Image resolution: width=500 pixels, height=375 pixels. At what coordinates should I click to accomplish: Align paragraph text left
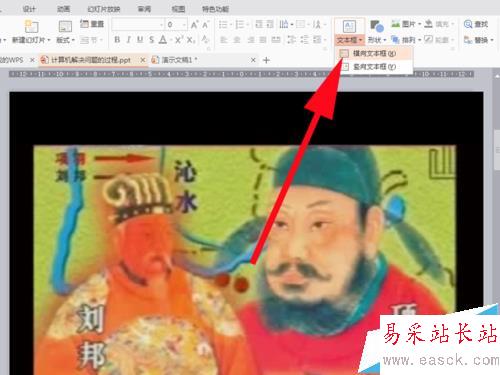224,40
